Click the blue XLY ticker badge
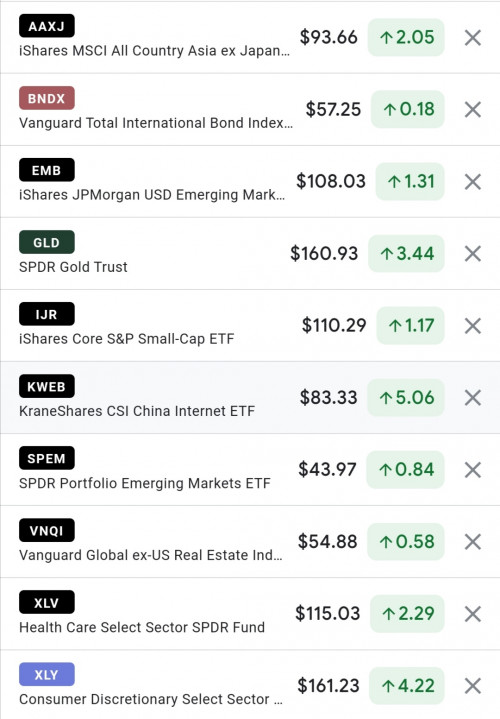The height and width of the screenshot is (719, 500). click(46, 675)
